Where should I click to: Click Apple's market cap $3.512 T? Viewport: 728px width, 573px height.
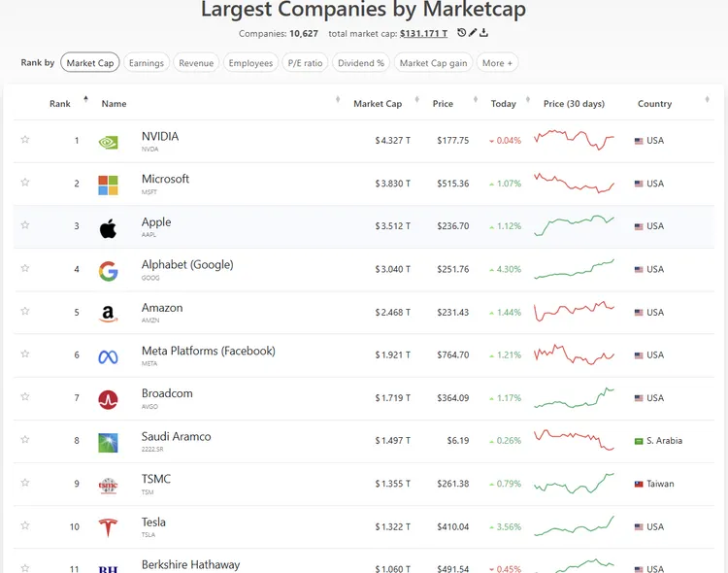pyautogui.click(x=393, y=226)
